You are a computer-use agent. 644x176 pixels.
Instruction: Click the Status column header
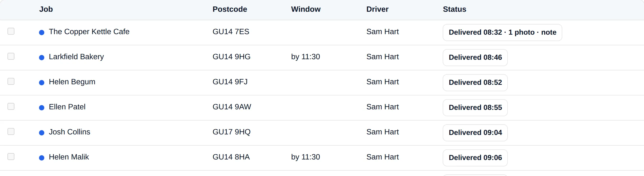454,9
